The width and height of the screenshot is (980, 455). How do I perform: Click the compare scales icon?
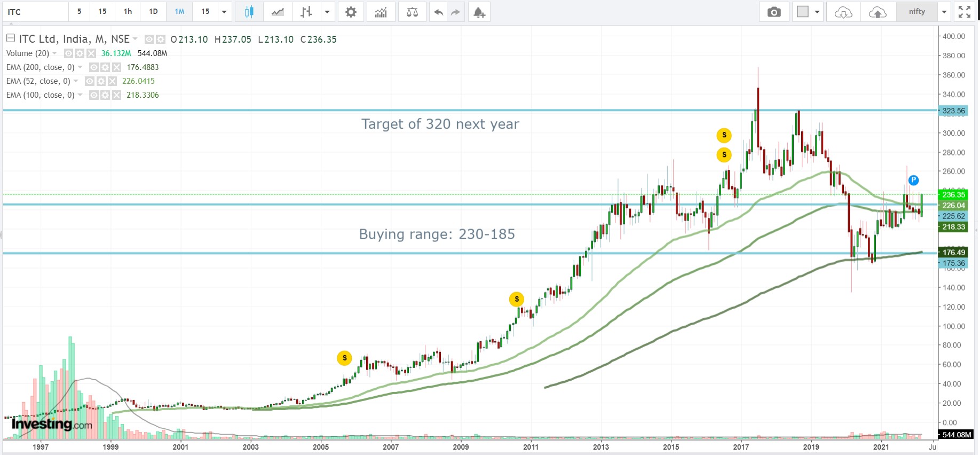pyautogui.click(x=412, y=12)
